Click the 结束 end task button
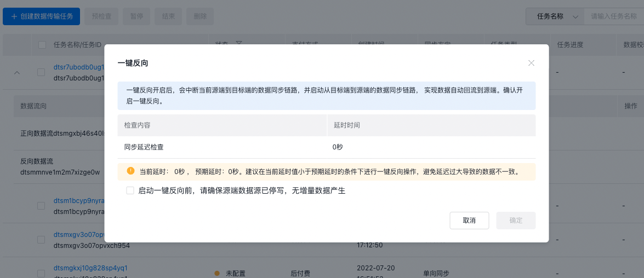The image size is (644, 278). click(x=168, y=16)
